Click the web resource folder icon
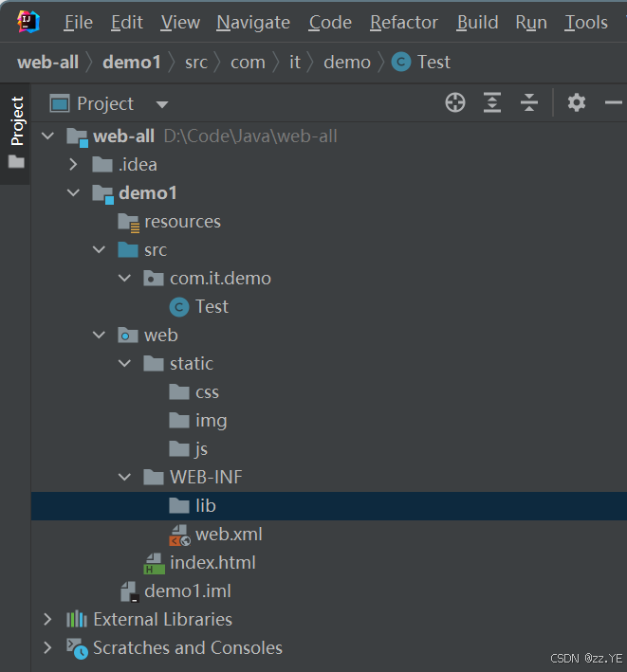This screenshot has height=672, width=627. (128, 336)
